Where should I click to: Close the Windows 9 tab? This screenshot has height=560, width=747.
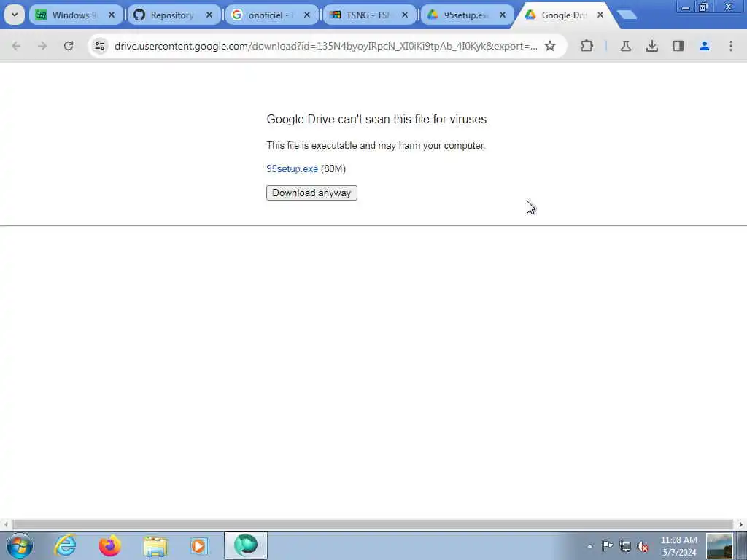(112, 15)
